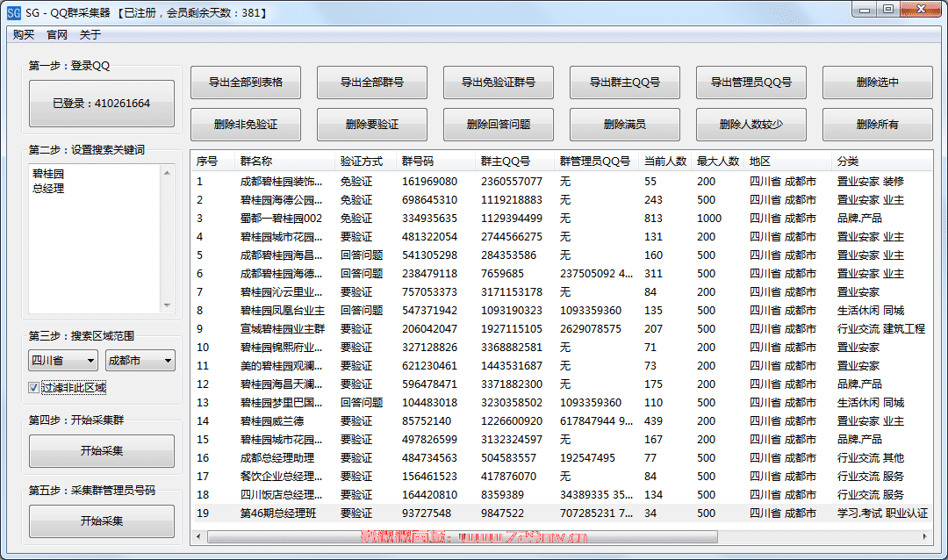Select row 美的碧桂园观澜...
This screenshot has width=948, height=560.
[563, 366]
